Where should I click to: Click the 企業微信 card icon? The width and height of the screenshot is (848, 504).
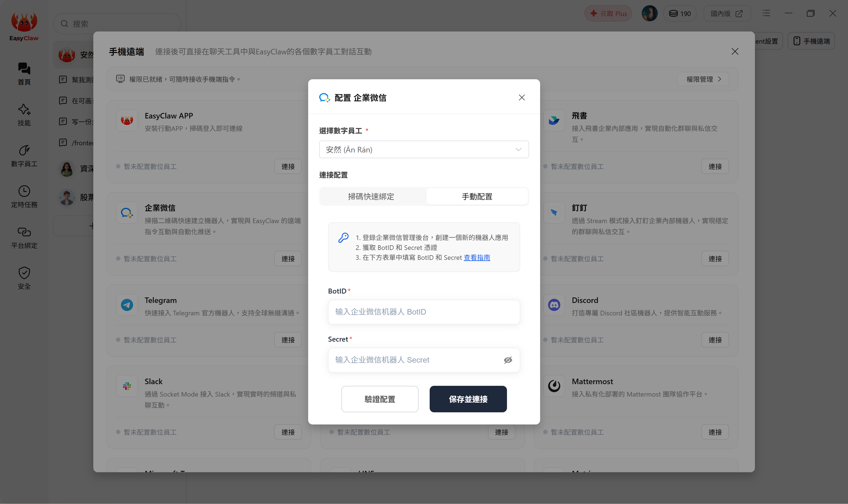127,213
